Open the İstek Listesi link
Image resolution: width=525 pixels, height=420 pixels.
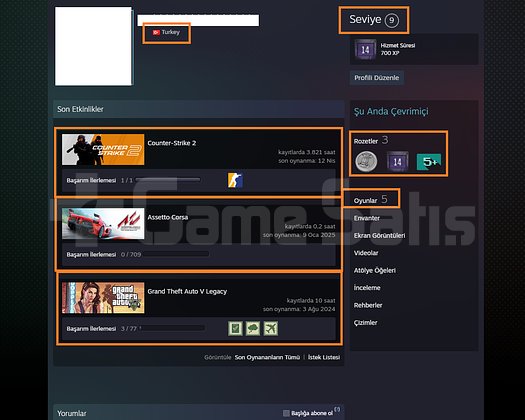(x=324, y=357)
